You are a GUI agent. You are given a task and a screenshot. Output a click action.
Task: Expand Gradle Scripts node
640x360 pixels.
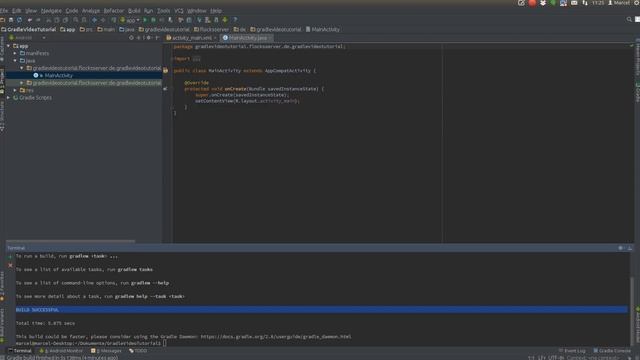point(9,98)
